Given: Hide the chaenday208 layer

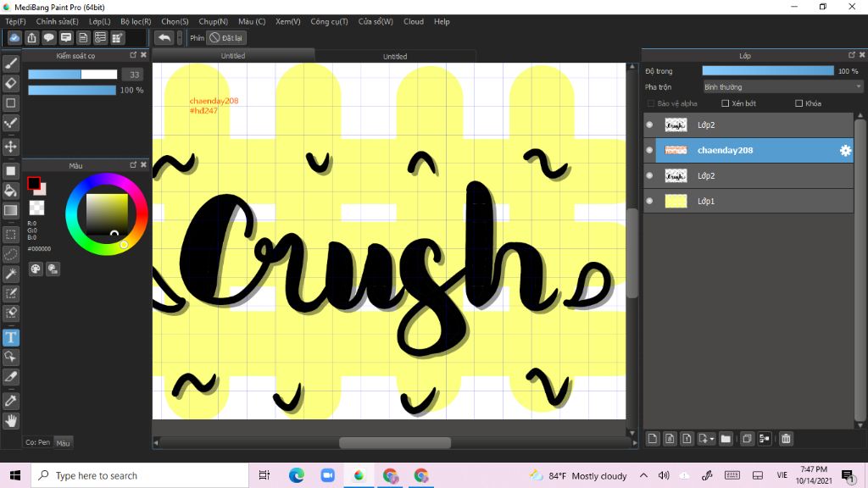Looking at the screenshot, I should click(650, 150).
